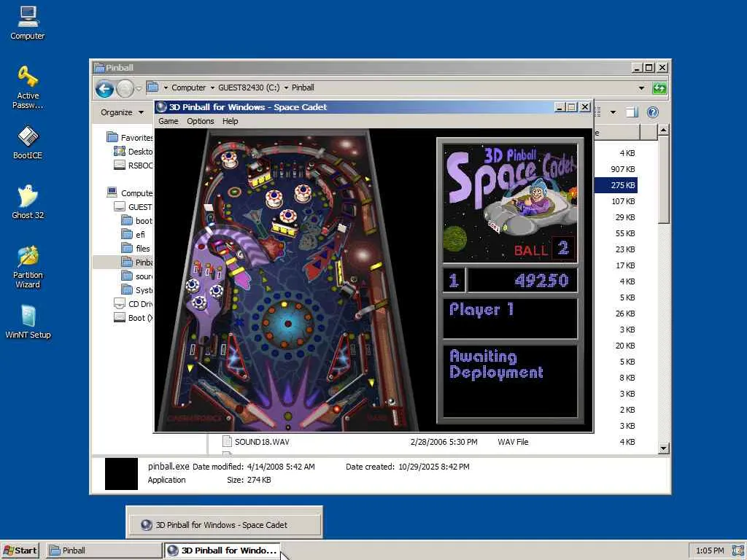Switch to the Pinball explorer taskbar button

point(104,551)
